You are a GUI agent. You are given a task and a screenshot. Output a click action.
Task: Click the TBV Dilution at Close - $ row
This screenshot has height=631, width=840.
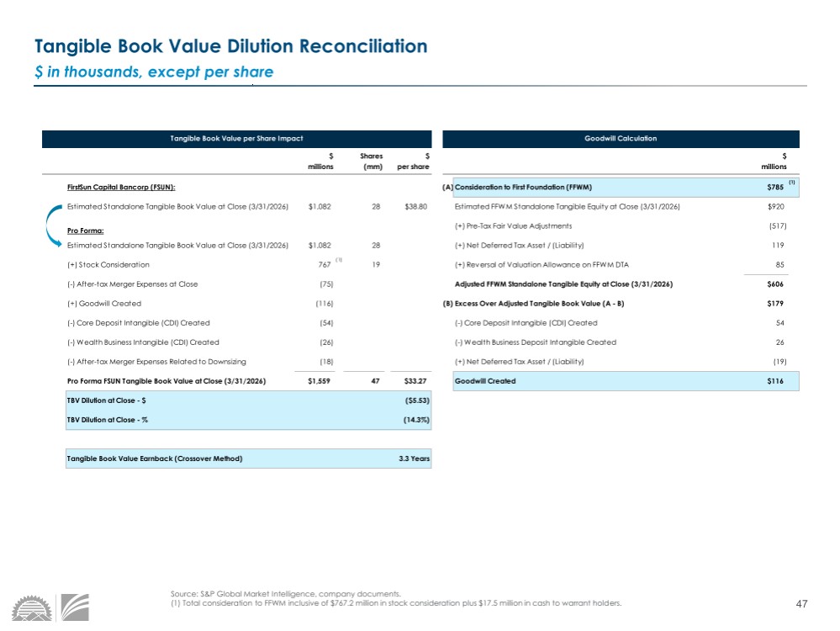[248, 400]
